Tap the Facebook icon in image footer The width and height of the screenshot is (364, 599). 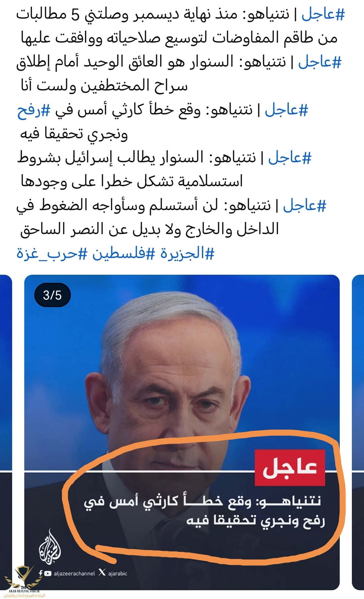tap(41, 573)
